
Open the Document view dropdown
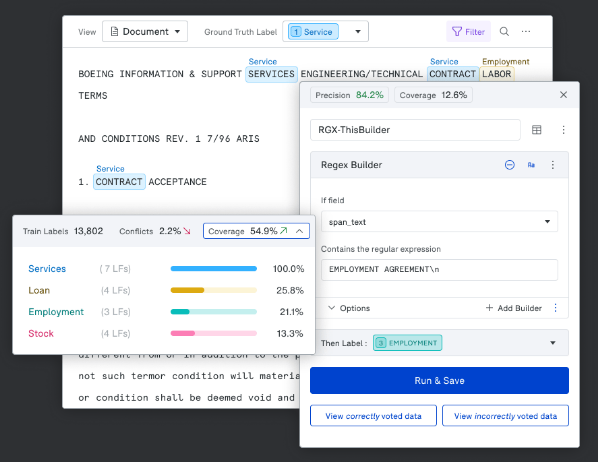(145, 31)
